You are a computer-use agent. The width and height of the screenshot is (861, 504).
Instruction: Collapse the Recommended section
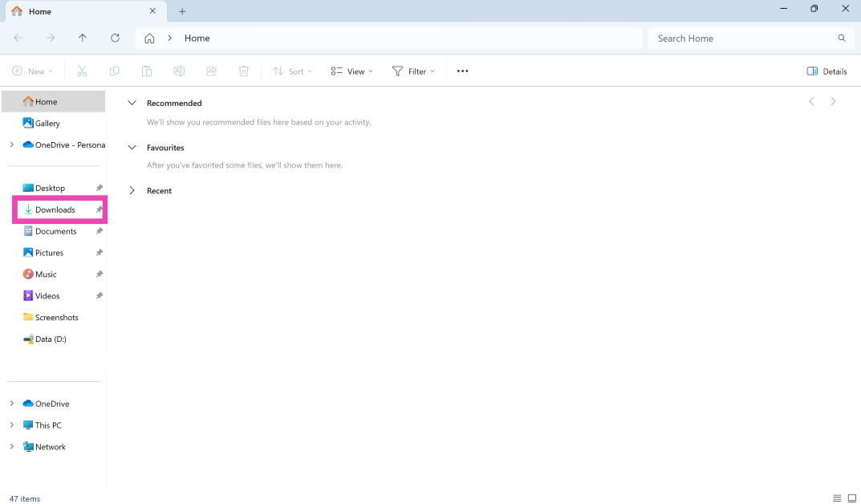(x=132, y=104)
